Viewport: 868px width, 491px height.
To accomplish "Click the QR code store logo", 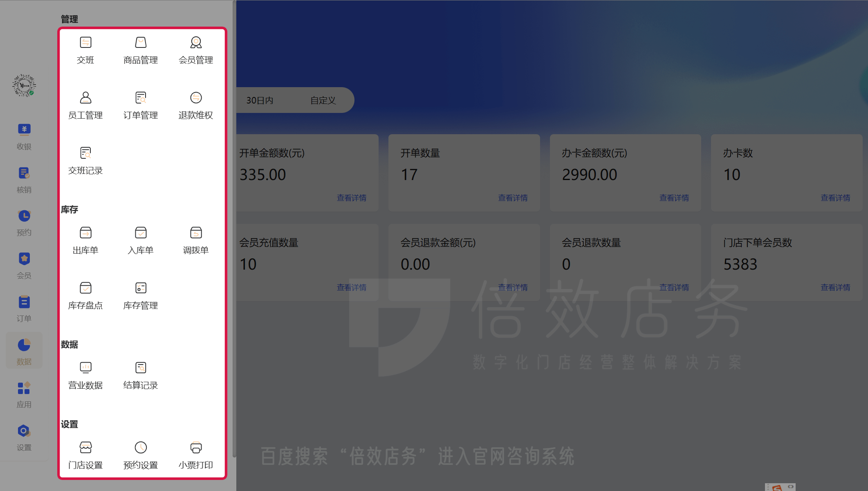I will (x=24, y=86).
